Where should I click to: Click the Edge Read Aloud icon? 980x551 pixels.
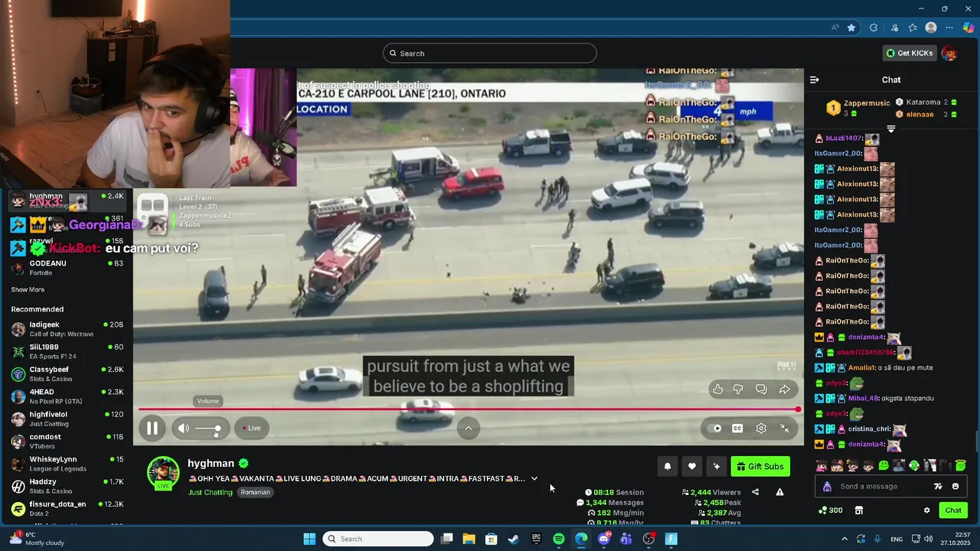coord(835,28)
